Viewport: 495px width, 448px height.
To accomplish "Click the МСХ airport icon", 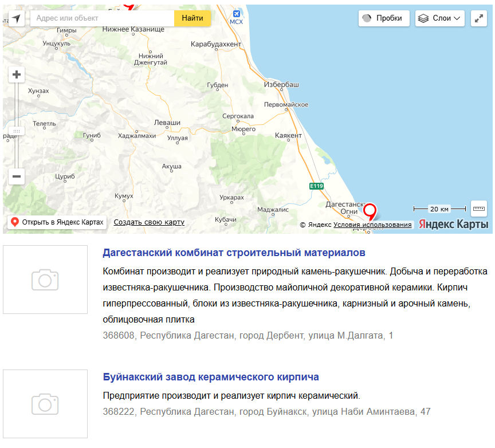I will point(237,14).
